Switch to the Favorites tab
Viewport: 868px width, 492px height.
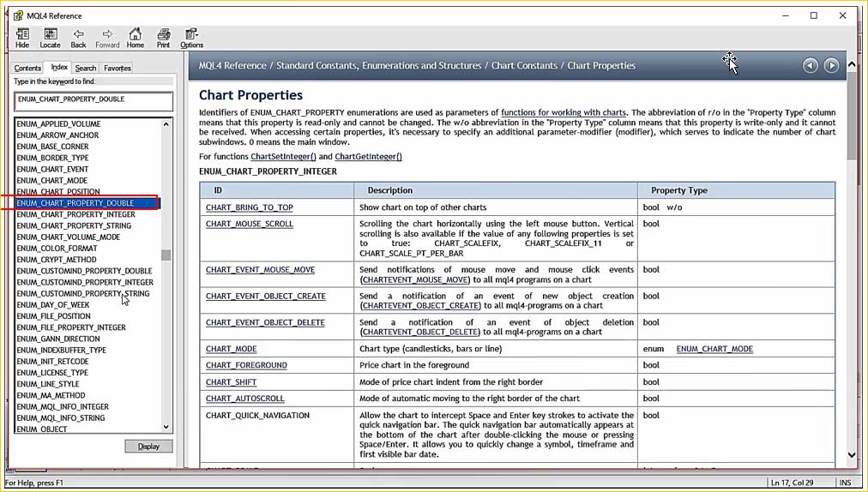click(118, 68)
